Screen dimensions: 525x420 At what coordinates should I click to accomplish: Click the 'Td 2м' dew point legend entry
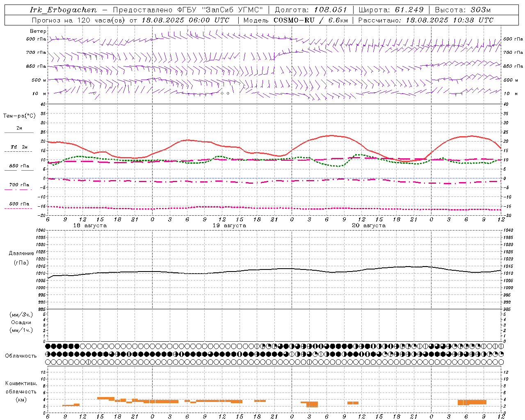(x=19, y=147)
